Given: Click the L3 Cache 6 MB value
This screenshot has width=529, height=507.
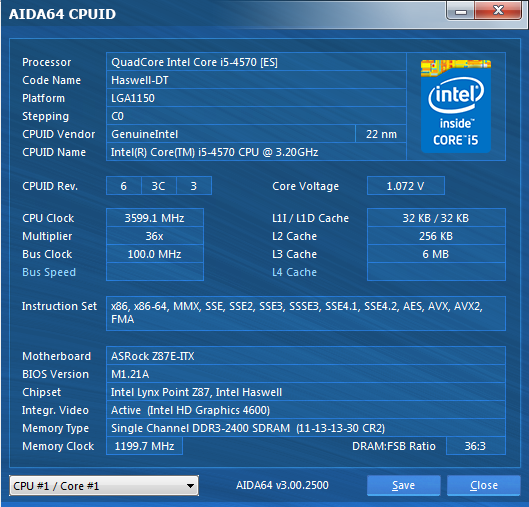Looking at the screenshot, I should pyautogui.click(x=436, y=254).
